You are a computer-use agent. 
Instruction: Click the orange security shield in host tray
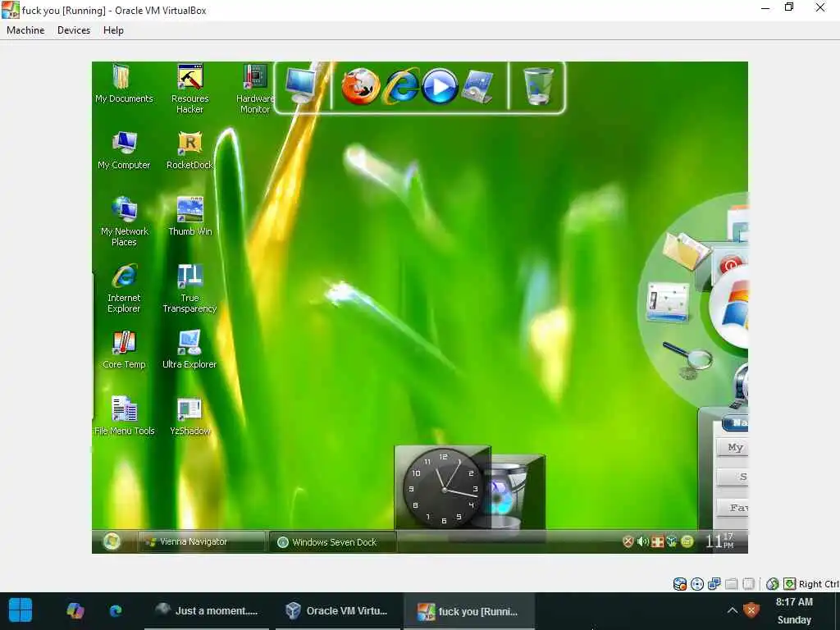(751, 610)
